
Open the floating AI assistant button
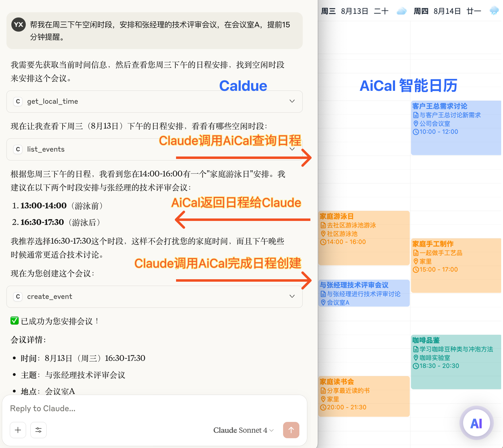coord(476,423)
